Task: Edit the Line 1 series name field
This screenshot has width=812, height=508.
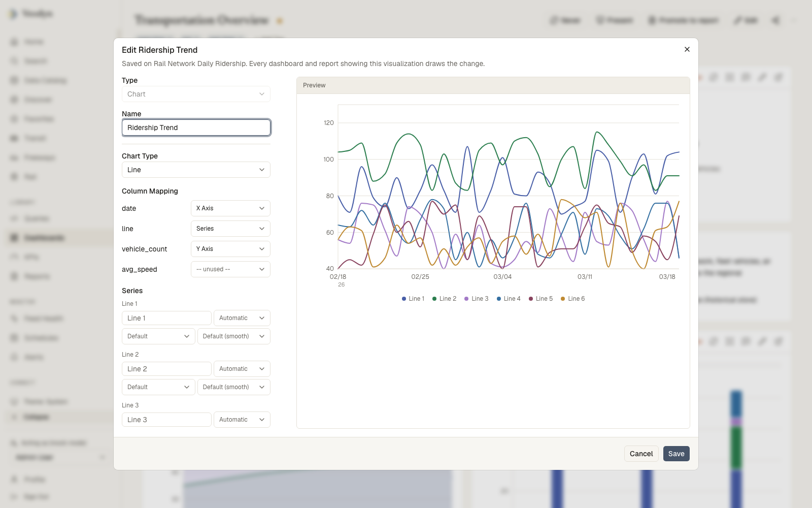Action: coord(166,318)
